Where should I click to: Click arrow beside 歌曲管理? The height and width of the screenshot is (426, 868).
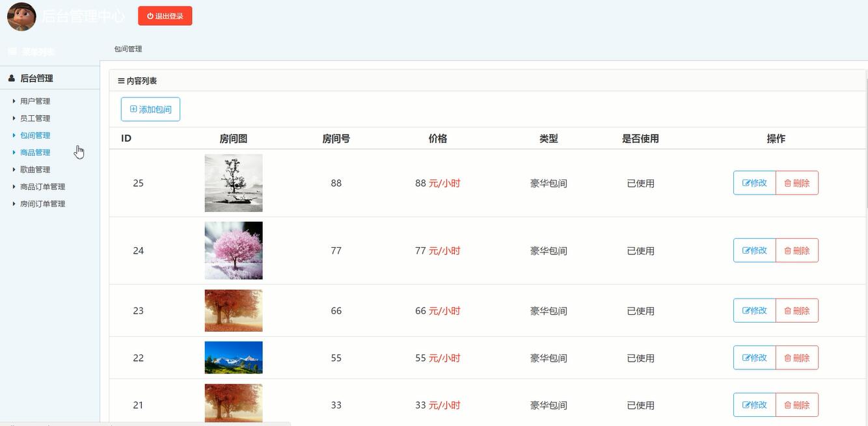point(14,169)
